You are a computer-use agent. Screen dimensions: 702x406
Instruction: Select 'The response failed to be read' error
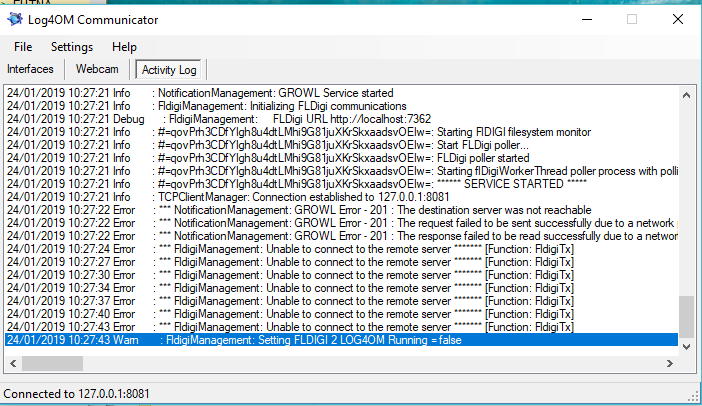[342, 236]
